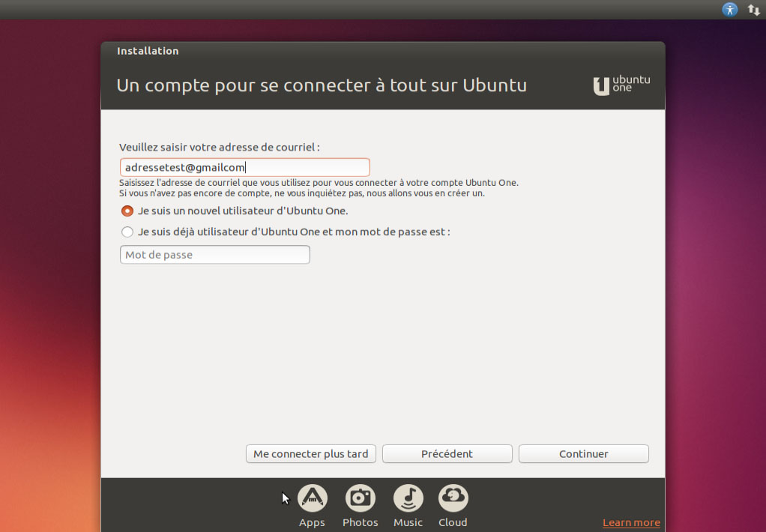Select the Photos camera icon

pyautogui.click(x=361, y=498)
